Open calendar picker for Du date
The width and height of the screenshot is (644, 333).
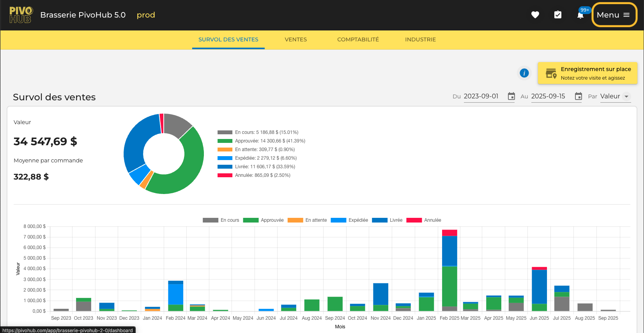click(511, 96)
